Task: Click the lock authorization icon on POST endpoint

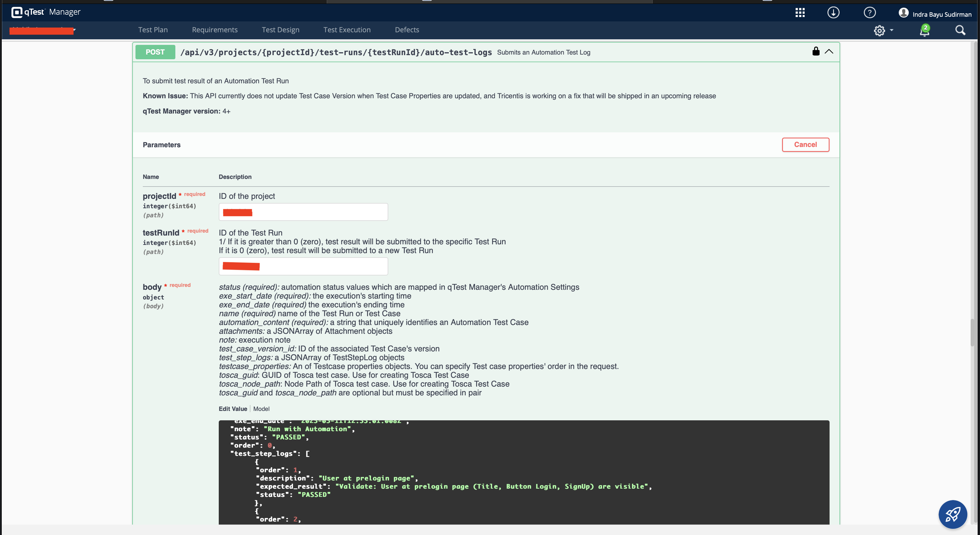Action: tap(816, 51)
